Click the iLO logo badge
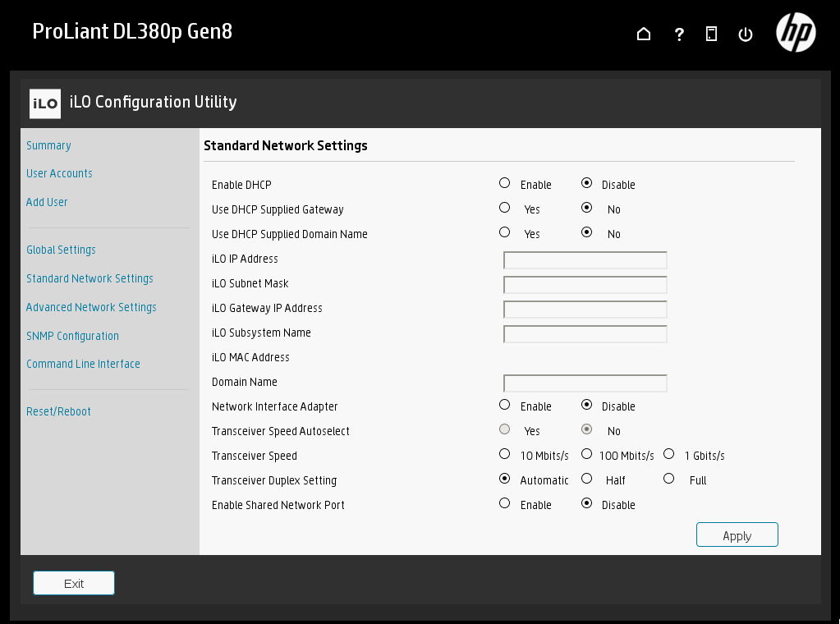The height and width of the screenshot is (624, 840). pyautogui.click(x=45, y=103)
